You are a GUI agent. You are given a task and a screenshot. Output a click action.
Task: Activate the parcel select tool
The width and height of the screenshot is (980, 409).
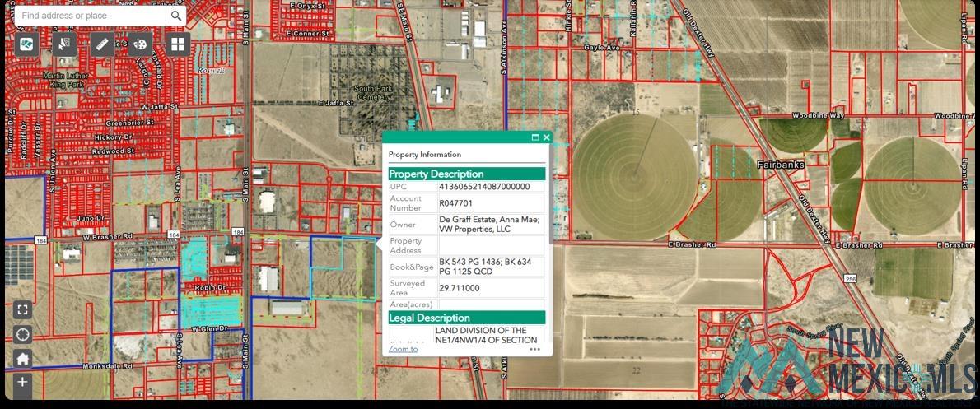pyautogui.click(x=64, y=44)
